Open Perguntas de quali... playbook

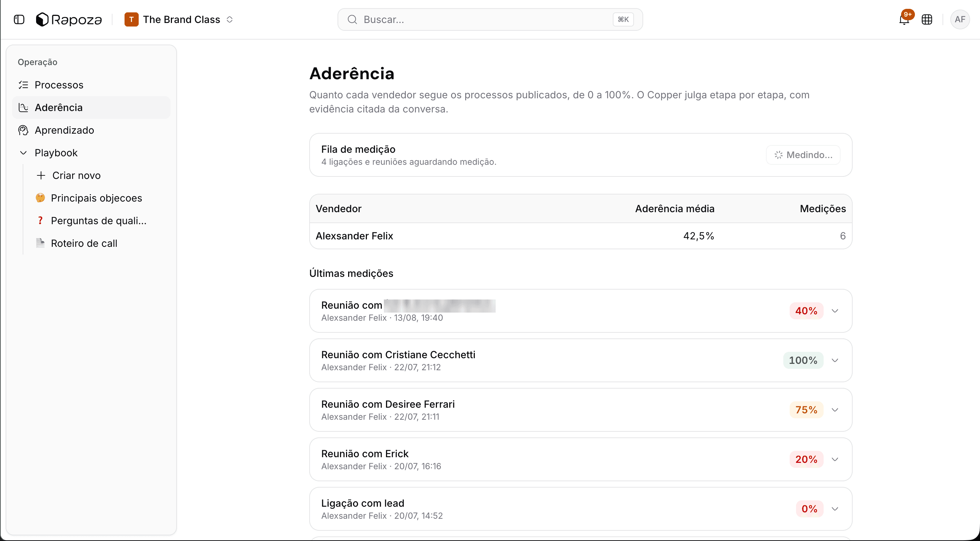coord(99,221)
